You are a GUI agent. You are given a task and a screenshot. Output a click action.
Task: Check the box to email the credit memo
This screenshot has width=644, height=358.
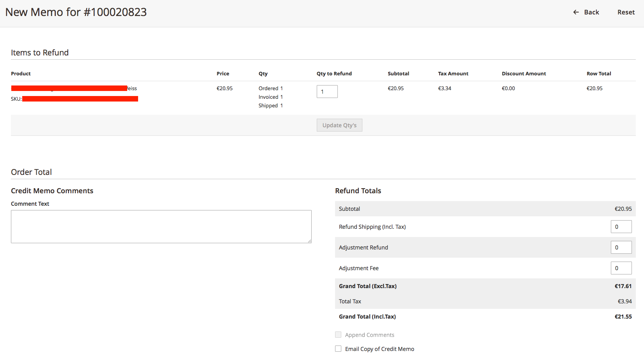(x=338, y=348)
